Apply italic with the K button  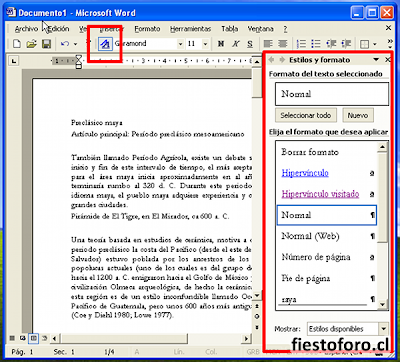click(236, 44)
